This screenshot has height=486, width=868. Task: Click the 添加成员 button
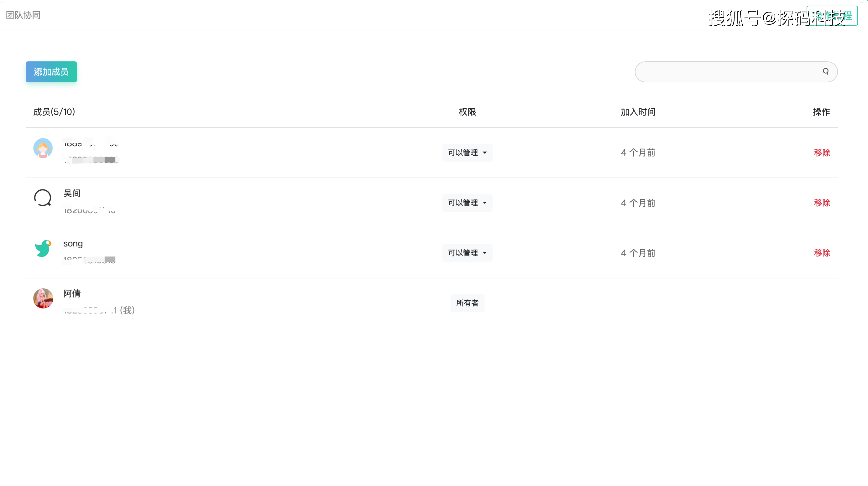click(x=51, y=72)
